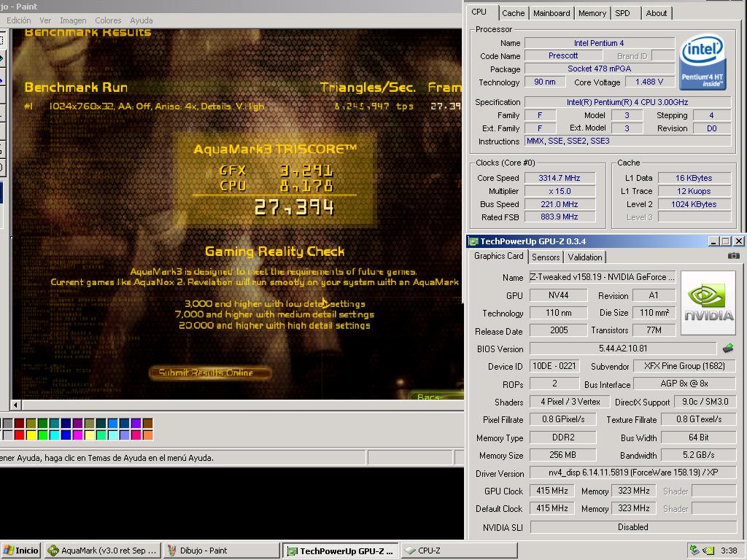Switch to the Mainboard tab in CPU-Z

pos(551,13)
